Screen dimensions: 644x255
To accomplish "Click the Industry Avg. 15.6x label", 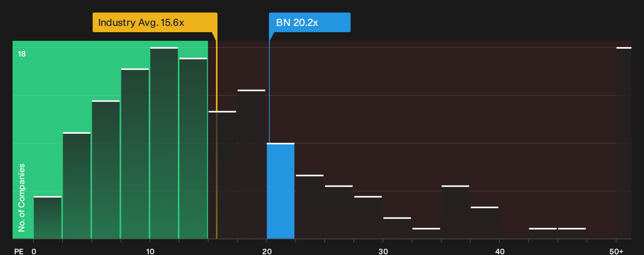I will (x=155, y=22).
